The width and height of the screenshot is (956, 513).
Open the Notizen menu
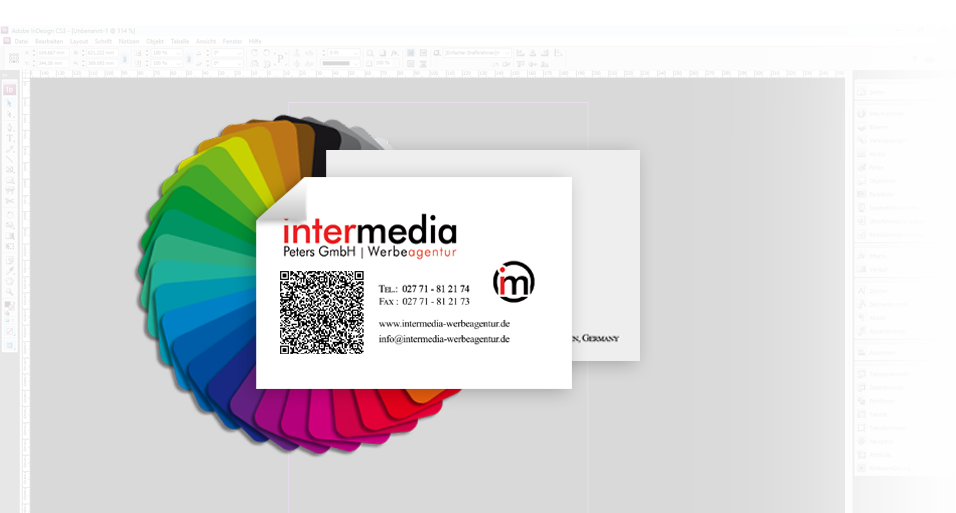click(x=129, y=41)
